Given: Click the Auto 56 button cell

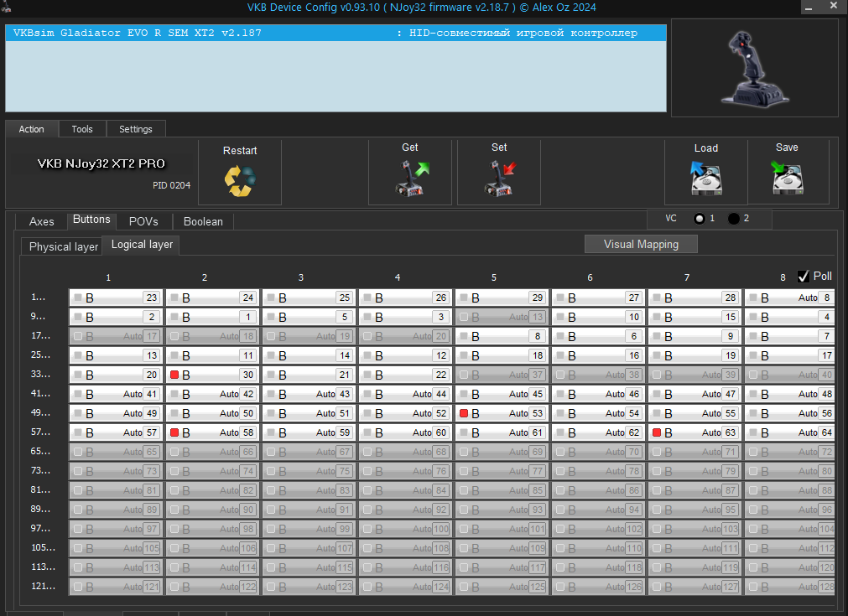Looking at the screenshot, I should tap(790, 413).
